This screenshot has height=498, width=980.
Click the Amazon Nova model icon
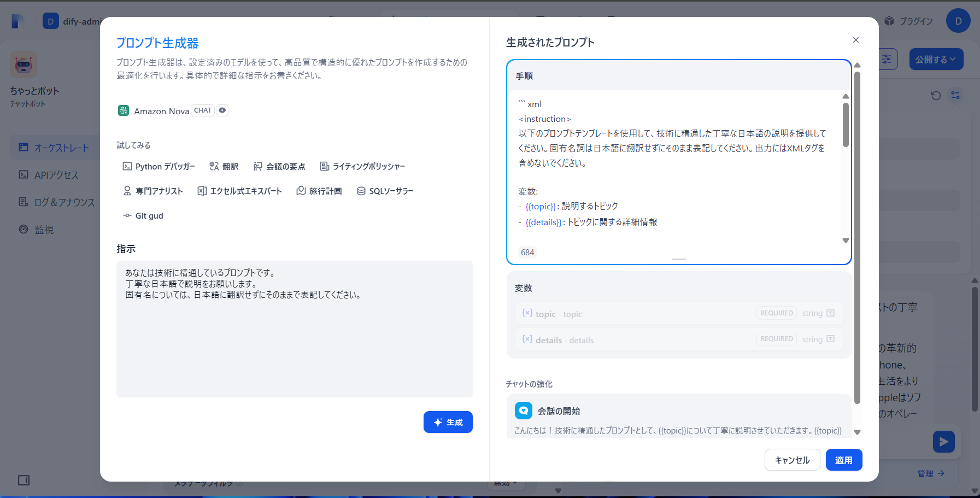124,110
